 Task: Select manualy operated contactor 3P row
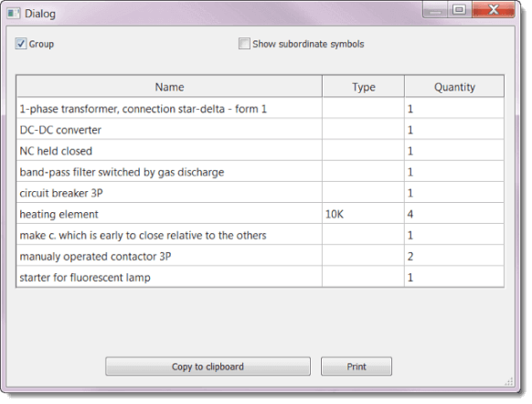(x=261, y=256)
